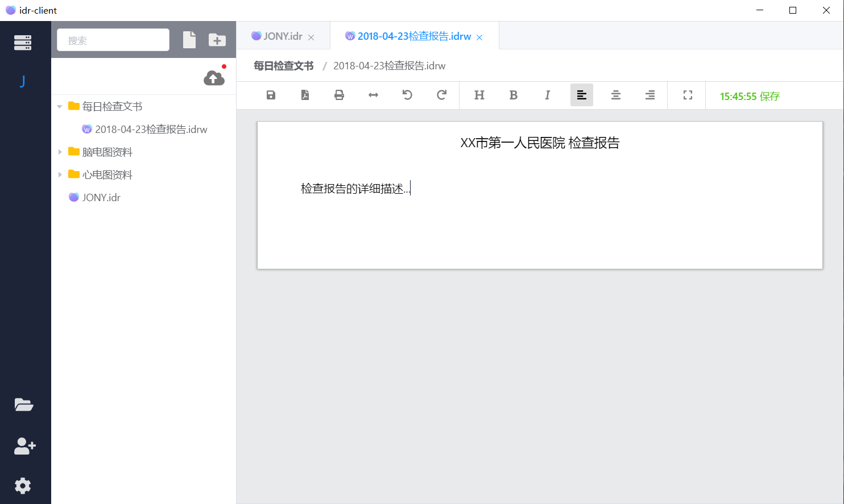This screenshot has width=844, height=504.
Task: Redo the last action
Action: pyautogui.click(x=441, y=95)
